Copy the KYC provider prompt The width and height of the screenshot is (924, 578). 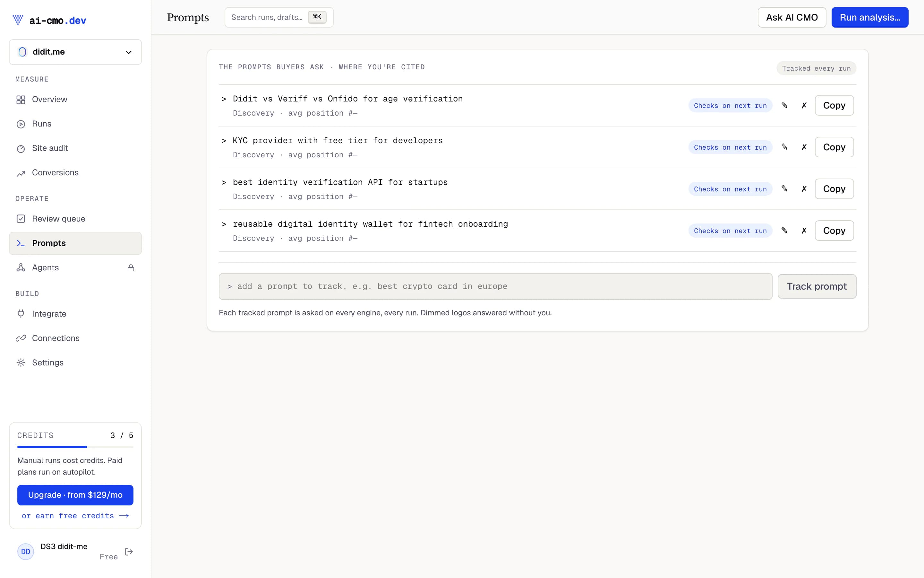click(834, 147)
